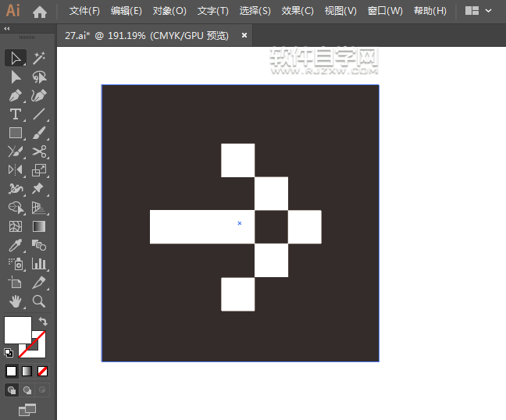
Task: Open the 对象(O) menu
Action: pyautogui.click(x=169, y=11)
